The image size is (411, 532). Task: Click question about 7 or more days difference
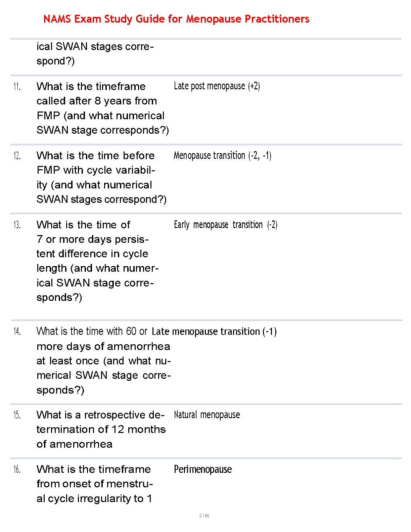coord(97,261)
